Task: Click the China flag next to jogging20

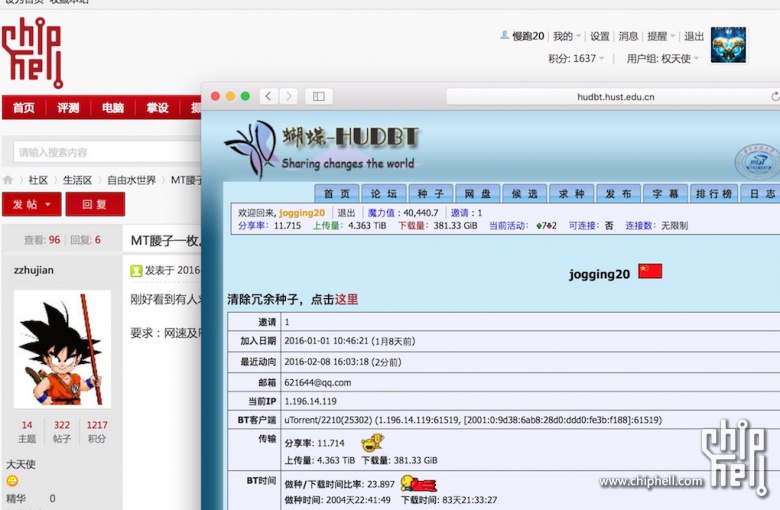Action: tap(650, 271)
